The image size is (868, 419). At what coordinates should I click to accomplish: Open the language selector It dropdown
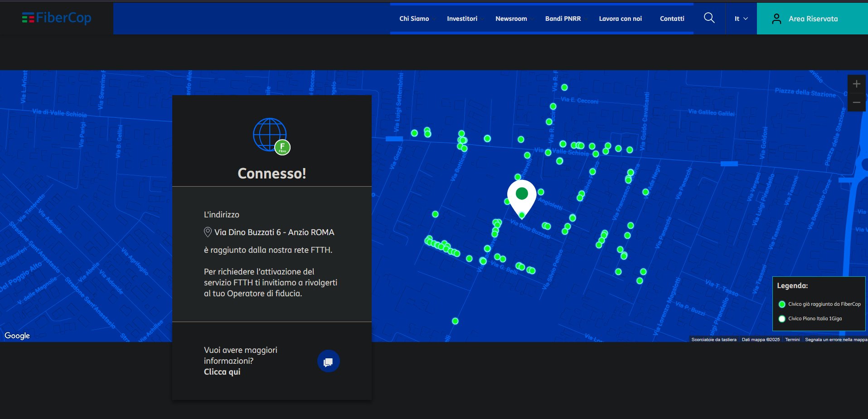point(741,19)
